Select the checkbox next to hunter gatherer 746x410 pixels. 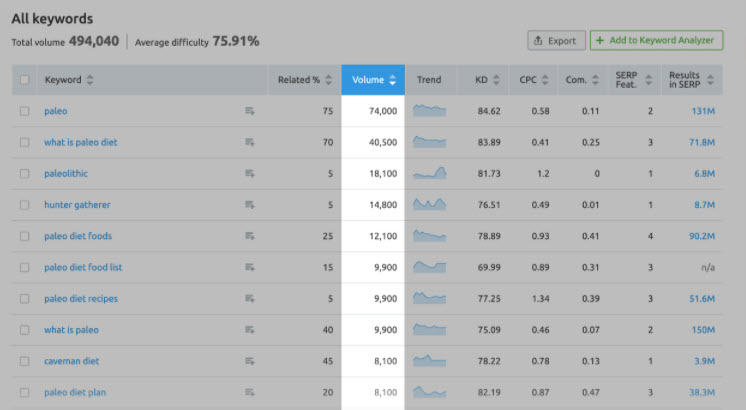[25, 205]
